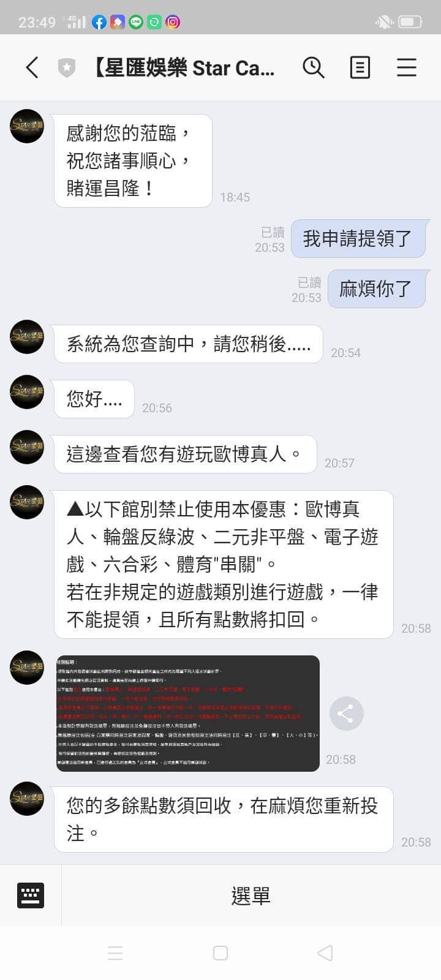Tap the chat title 星匯娛樂 Star Ca...
Image resolution: width=441 pixels, height=980 pixels.
pyautogui.click(x=184, y=67)
